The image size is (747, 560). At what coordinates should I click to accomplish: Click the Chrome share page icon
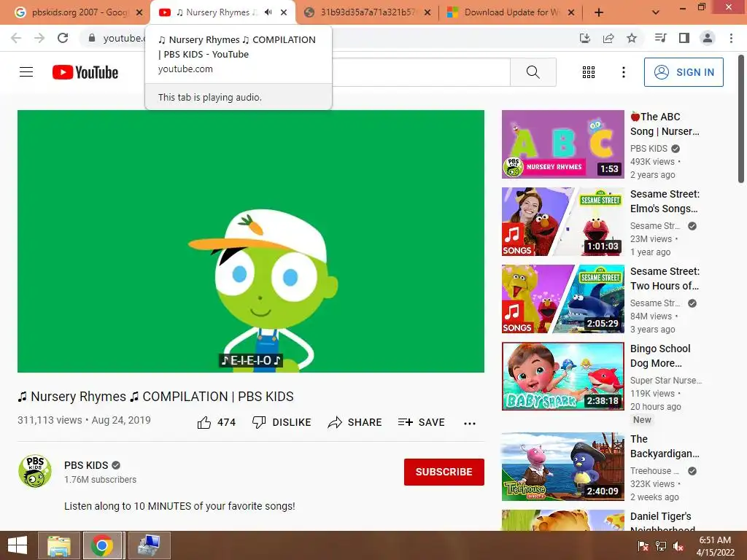tap(608, 38)
